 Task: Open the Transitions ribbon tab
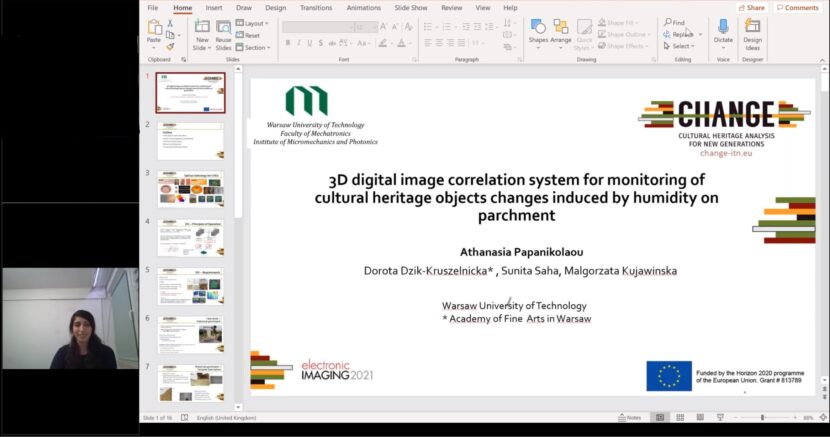point(316,7)
